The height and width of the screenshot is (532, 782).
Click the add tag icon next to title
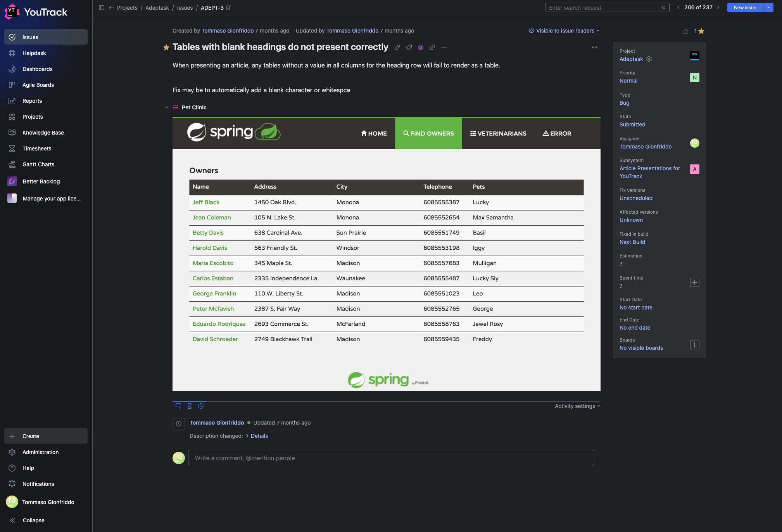coord(409,47)
